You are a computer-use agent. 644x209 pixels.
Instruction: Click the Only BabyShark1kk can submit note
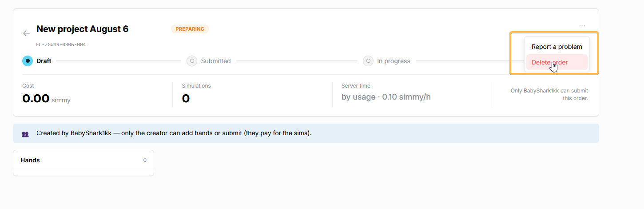tap(549, 94)
